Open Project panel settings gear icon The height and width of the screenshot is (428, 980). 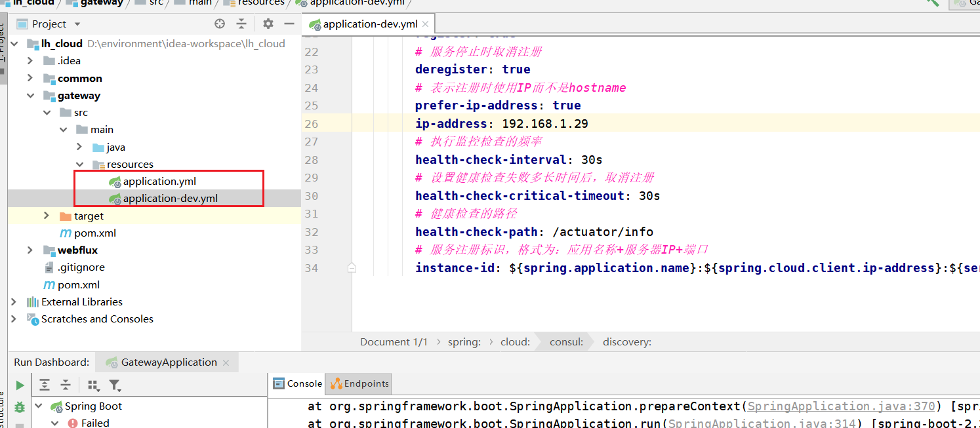tap(268, 23)
